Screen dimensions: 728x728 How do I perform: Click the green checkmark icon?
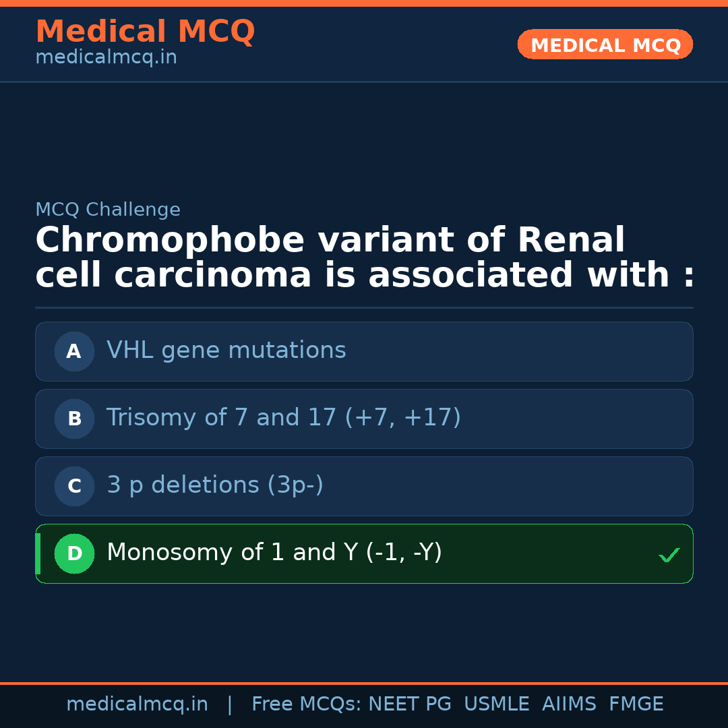[x=669, y=555]
